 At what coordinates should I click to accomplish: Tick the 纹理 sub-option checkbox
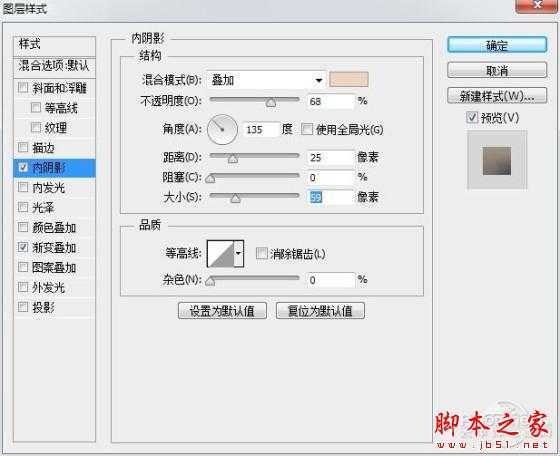[36, 127]
